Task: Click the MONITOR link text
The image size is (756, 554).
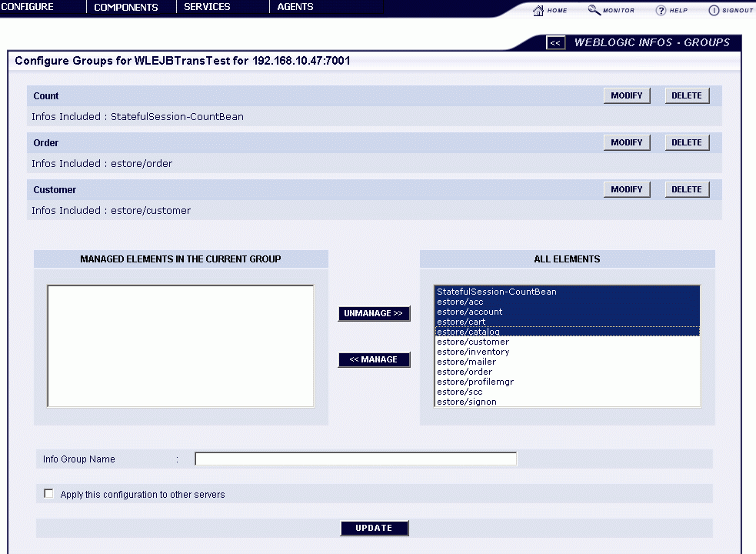Action: [618, 10]
